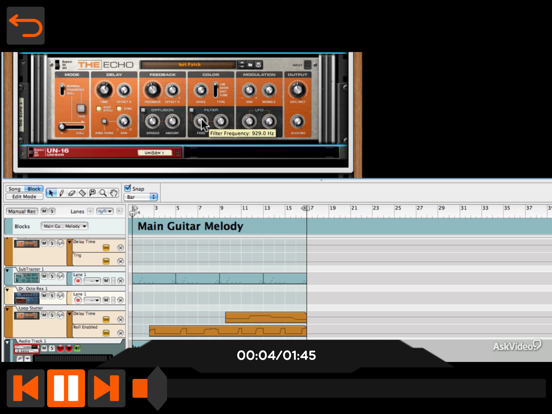Mute Audio Track 1
The width and height of the screenshot is (552, 414).
(x=44, y=349)
